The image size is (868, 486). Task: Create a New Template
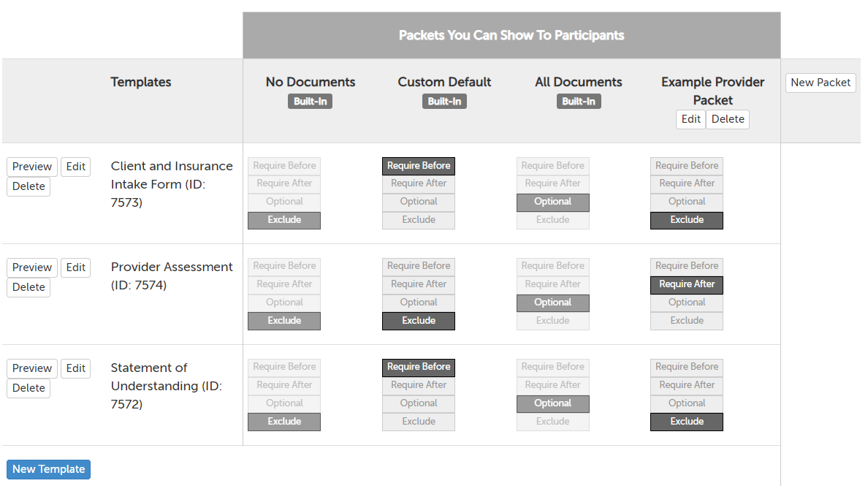[48, 469]
